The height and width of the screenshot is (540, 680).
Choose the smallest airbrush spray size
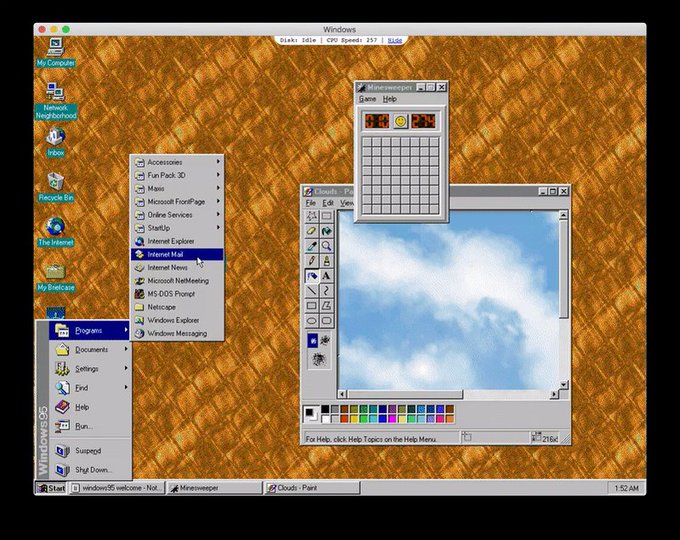tap(313, 340)
